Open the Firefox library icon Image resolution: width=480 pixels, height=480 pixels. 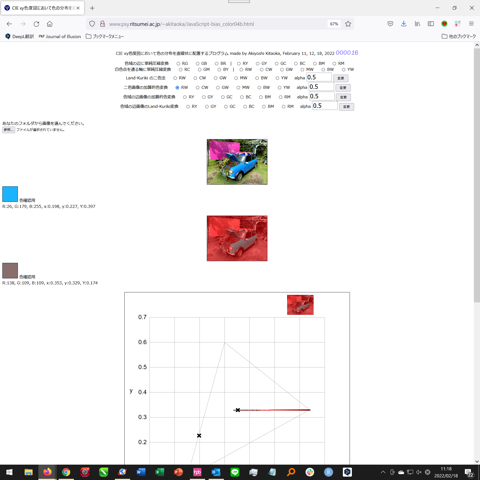(x=417, y=24)
